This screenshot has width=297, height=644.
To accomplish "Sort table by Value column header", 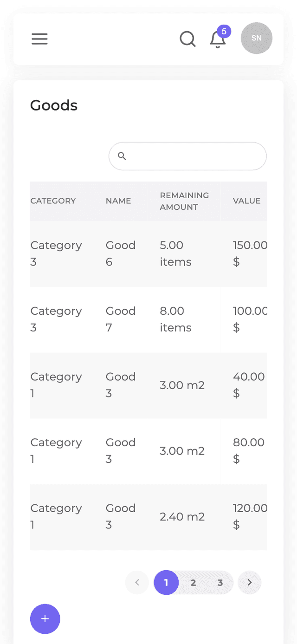I will (x=246, y=201).
